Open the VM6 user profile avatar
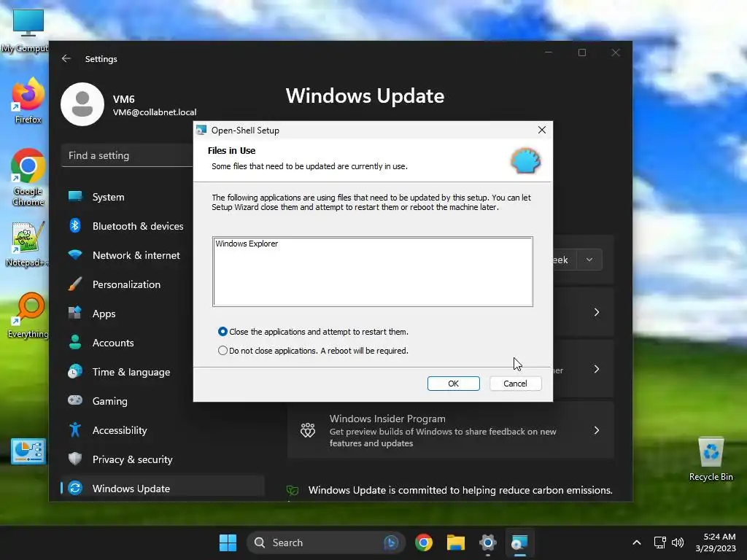Viewport: 747px width, 560px height. tap(82, 104)
